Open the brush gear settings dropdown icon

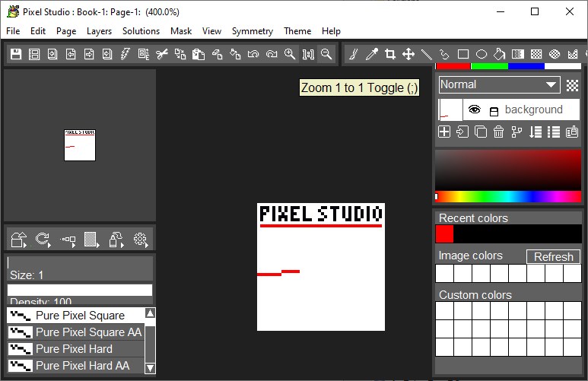pos(141,240)
